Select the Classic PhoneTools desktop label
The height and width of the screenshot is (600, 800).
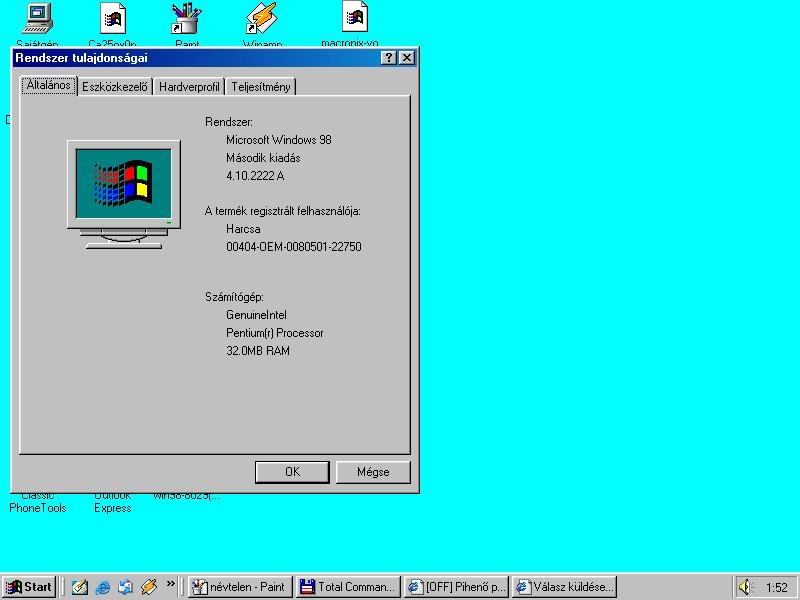click(38, 502)
